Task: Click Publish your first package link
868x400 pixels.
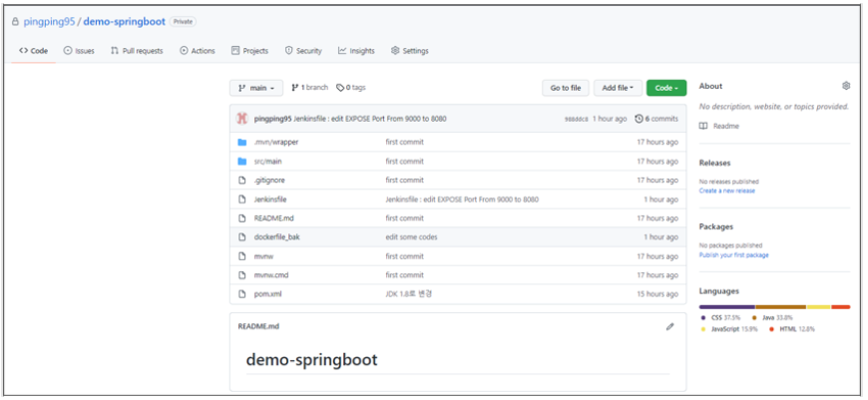Action: [x=733, y=255]
